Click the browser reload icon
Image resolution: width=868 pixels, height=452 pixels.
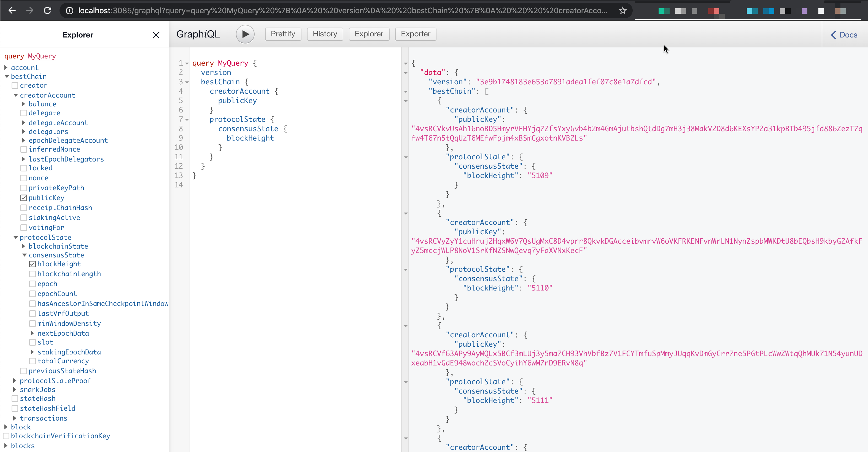tap(47, 10)
